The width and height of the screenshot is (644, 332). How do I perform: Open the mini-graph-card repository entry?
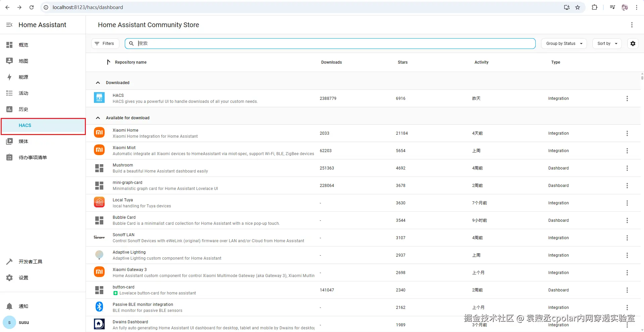coord(363,186)
